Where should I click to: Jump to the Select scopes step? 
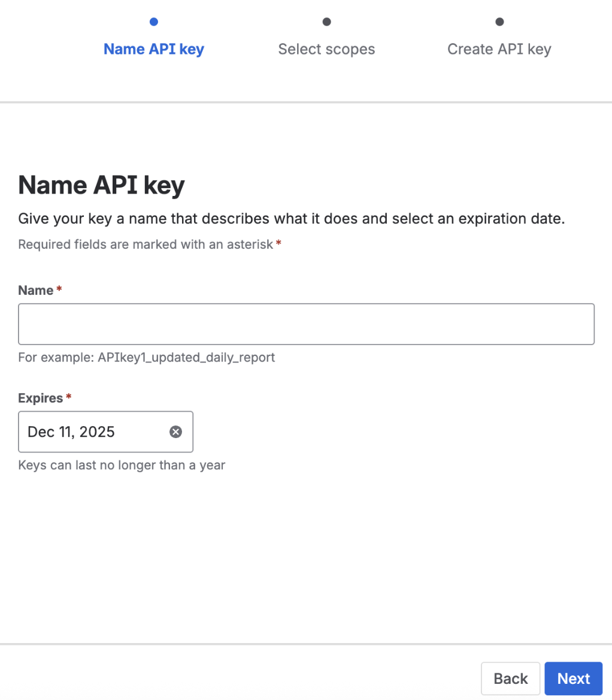[x=326, y=49]
